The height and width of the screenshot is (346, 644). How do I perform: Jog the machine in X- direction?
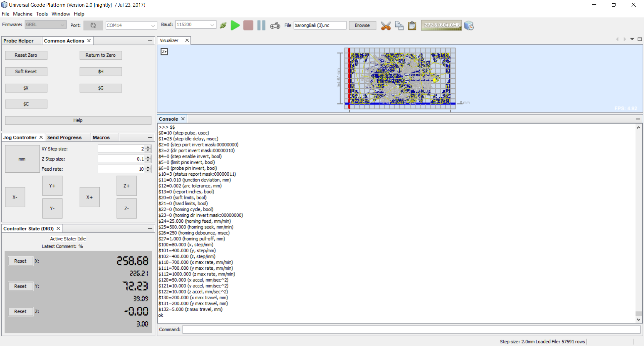click(15, 197)
